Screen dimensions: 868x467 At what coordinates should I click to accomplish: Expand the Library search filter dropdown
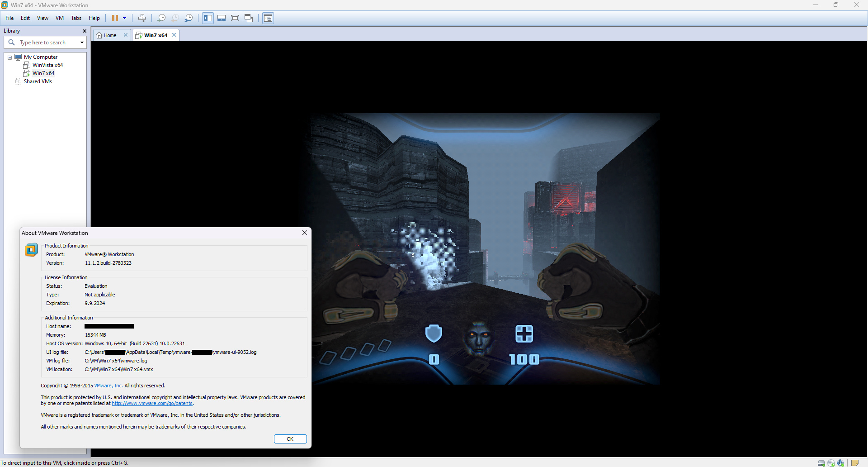coord(82,43)
